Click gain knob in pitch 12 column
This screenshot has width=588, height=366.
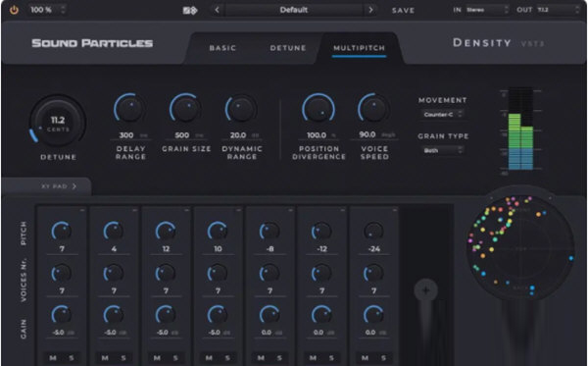[x=166, y=315]
